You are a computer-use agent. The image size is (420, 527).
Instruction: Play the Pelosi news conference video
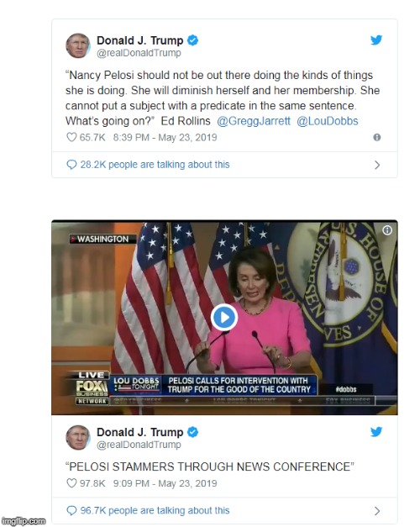click(x=224, y=317)
